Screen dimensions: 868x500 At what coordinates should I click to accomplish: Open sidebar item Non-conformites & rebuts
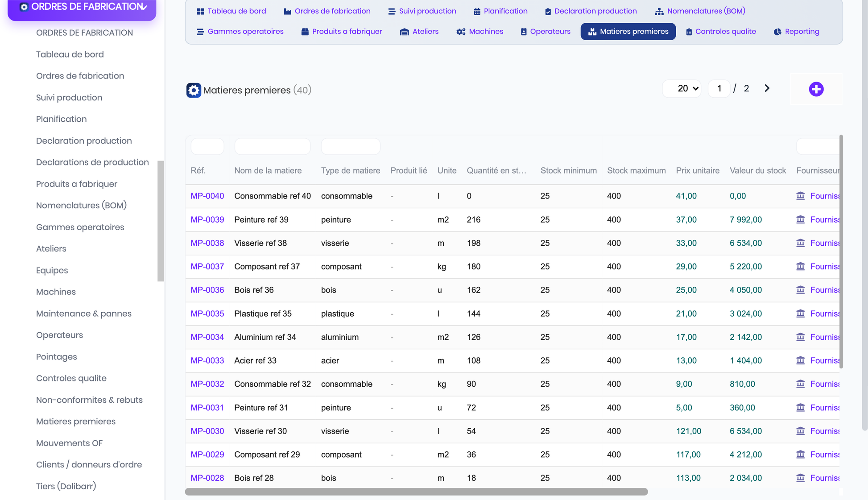point(89,400)
